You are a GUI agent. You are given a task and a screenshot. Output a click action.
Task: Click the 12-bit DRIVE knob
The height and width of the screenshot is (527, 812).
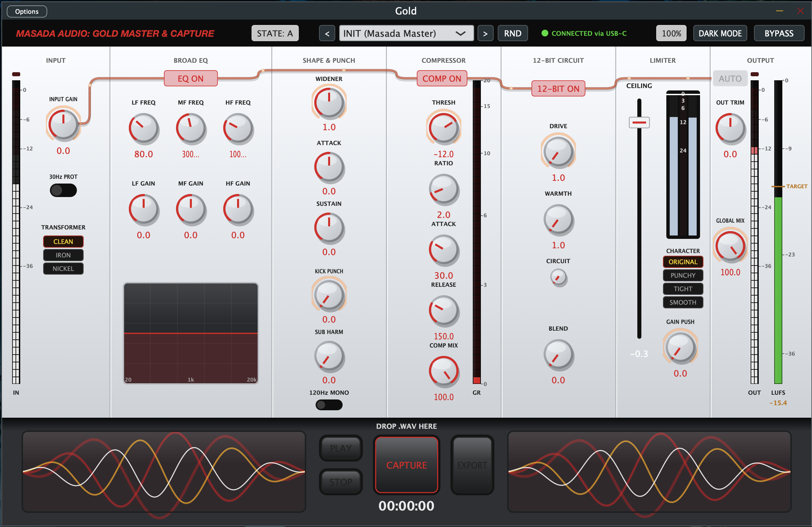click(x=558, y=152)
